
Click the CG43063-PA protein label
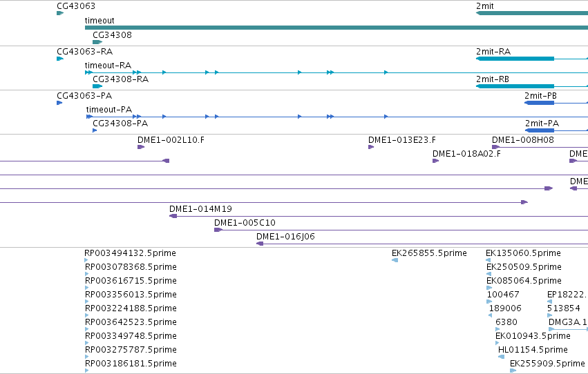click(x=84, y=96)
